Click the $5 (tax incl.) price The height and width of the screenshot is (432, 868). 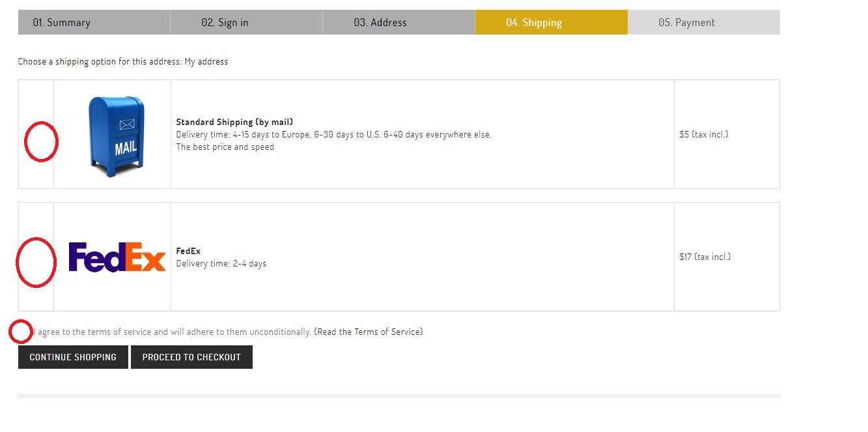coord(704,134)
